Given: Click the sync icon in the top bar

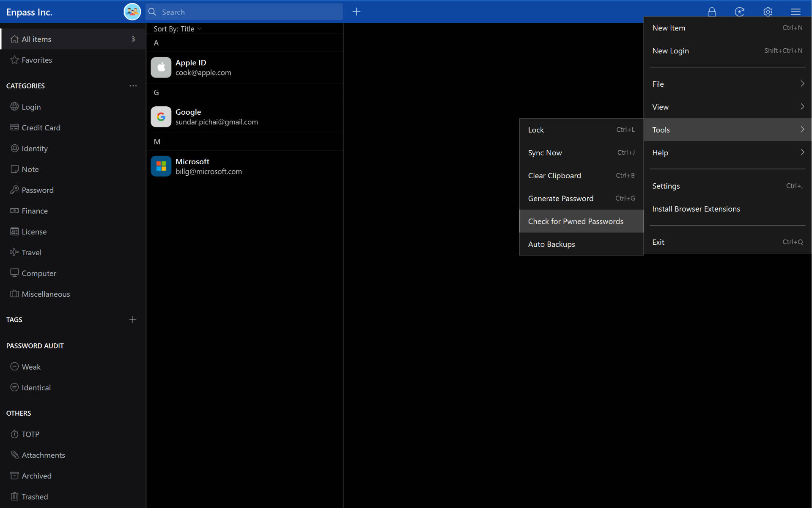Looking at the screenshot, I should (739, 12).
